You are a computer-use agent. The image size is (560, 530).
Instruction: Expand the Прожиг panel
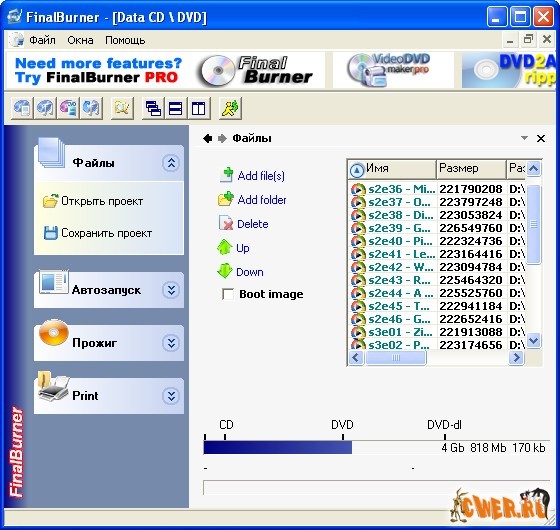(x=171, y=343)
